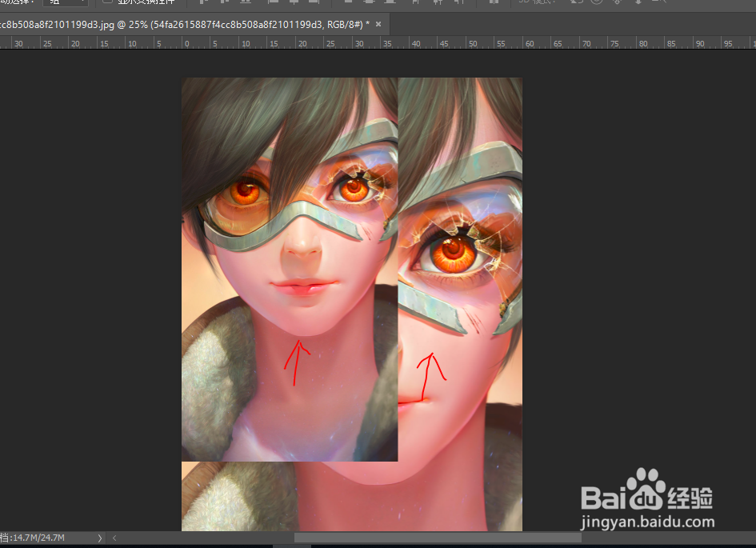Close the open document tab

pos(378,24)
